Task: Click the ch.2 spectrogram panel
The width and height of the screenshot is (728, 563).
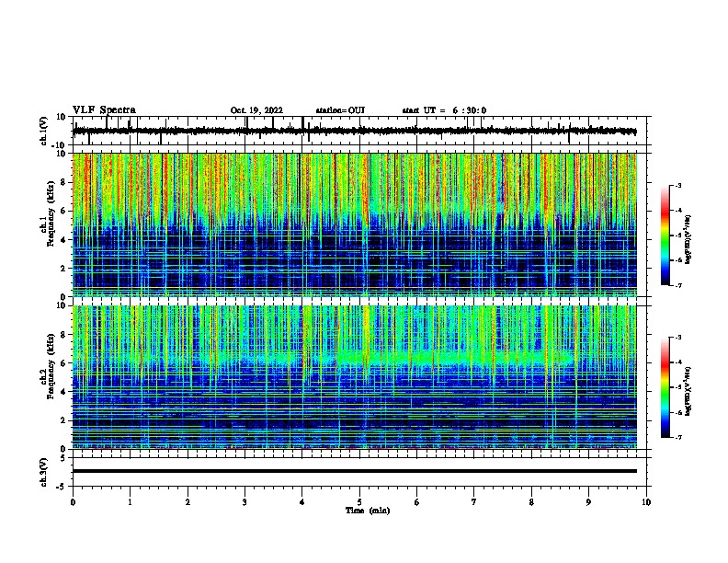Action: tap(355, 377)
